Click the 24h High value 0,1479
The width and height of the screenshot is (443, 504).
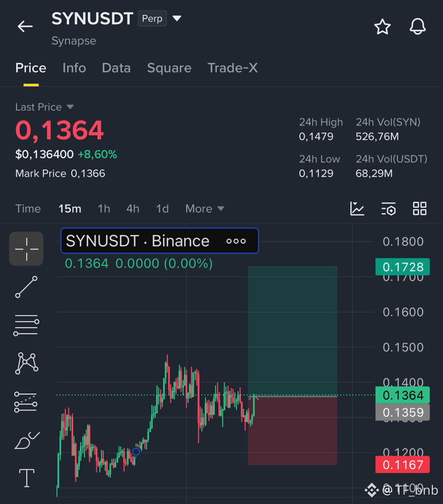[x=316, y=137]
